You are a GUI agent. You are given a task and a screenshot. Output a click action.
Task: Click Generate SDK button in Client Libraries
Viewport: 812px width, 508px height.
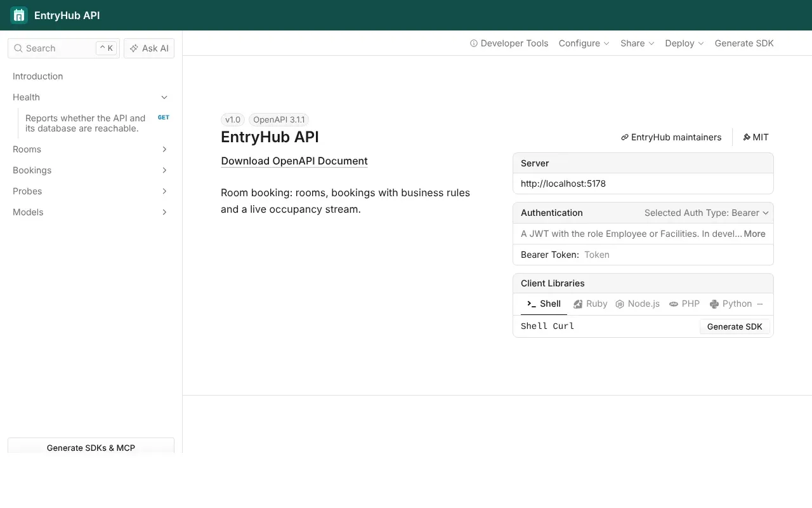[x=735, y=326]
